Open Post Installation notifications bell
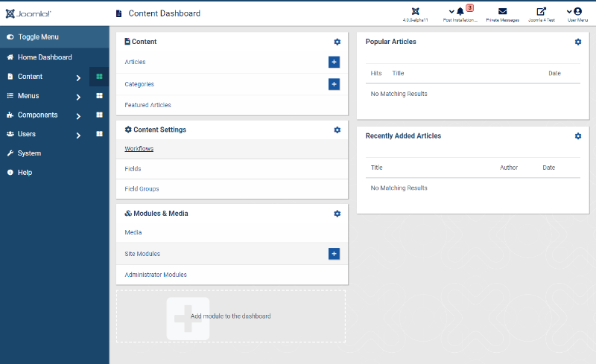Viewport: 596px width, 364px height. click(x=460, y=11)
